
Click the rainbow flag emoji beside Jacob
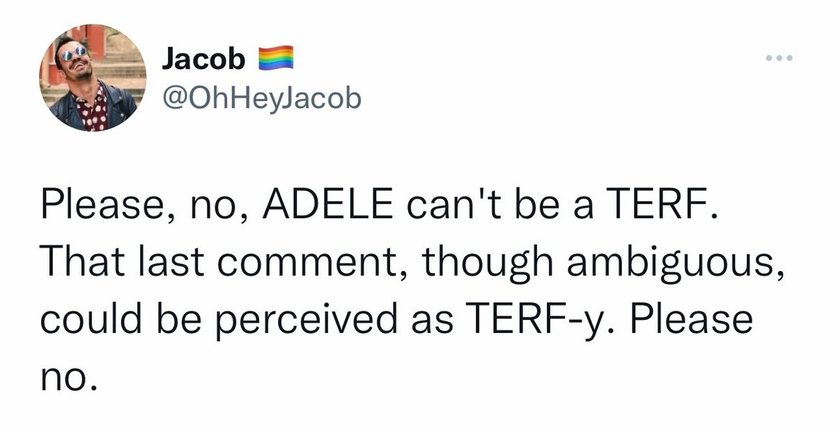pyautogui.click(x=274, y=60)
